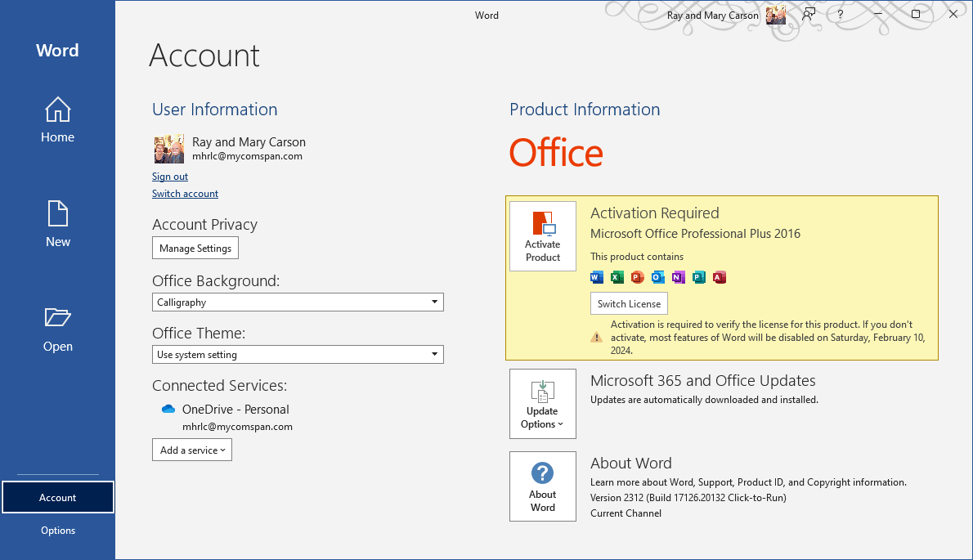Click the Switch account link
The width and height of the screenshot is (973, 560).
[185, 194]
